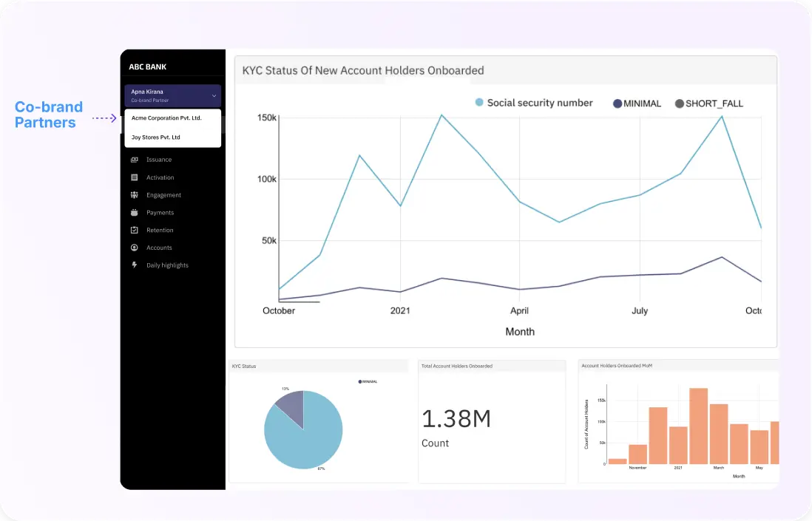
Task: Click the Engagement people icon
Action: point(134,195)
